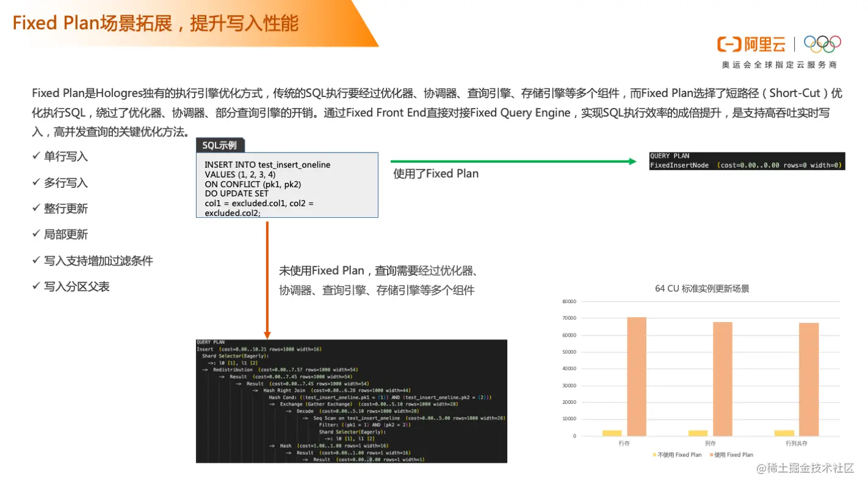868x488 pixels.
Task: Click the Seq Scan on test_insert_oneline row
Action: 403,418
